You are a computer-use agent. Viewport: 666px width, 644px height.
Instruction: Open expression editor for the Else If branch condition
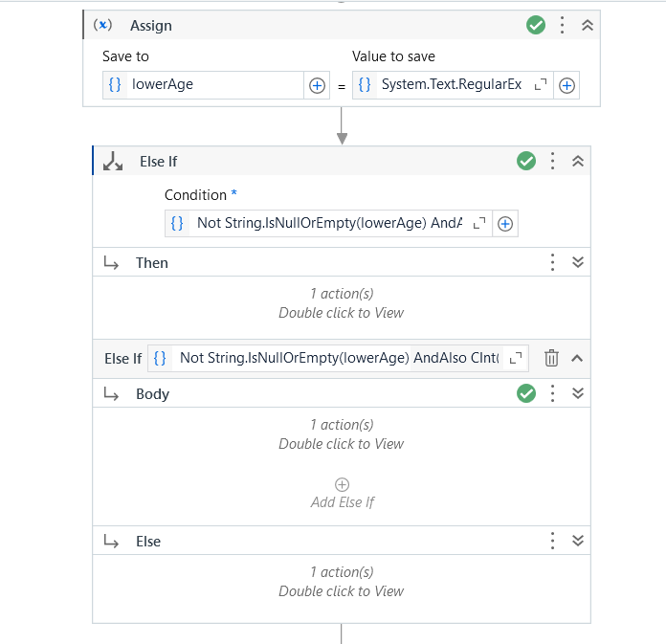[x=516, y=358]
